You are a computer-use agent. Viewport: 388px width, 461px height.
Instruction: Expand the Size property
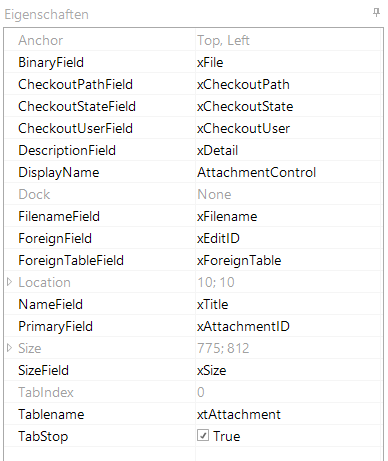(x=9, y=348)
